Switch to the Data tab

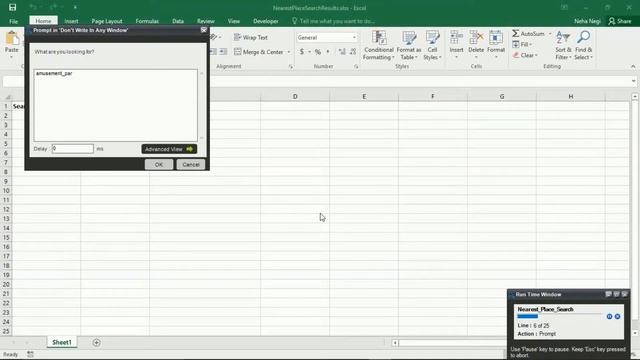[178, 21]
